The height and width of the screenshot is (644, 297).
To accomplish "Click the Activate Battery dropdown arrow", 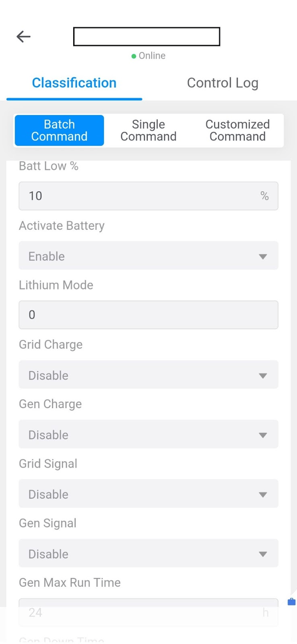I will coord(263,256).
